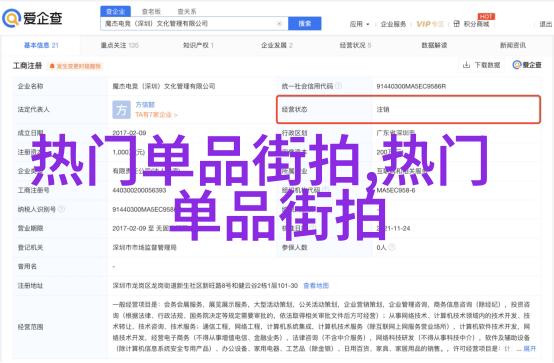Open the 数据解读 tab
The height and width of the screenshot is (363, 554).
point(434,45)
